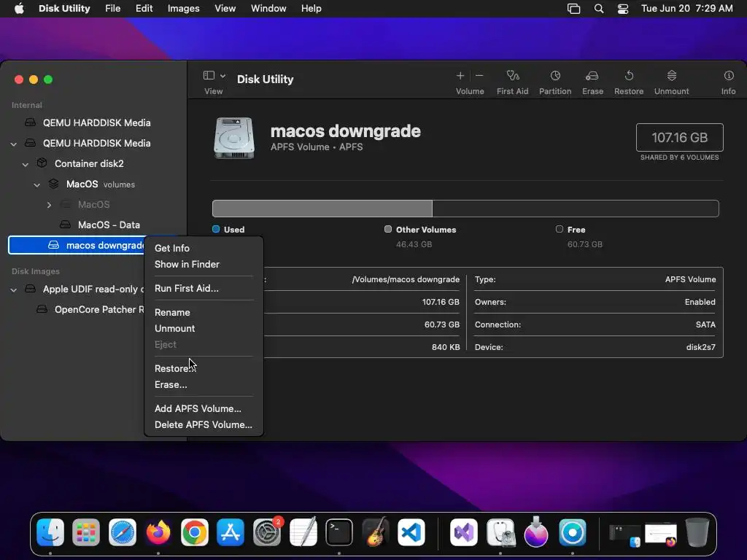Collapse the second QEMU HARDDISK Media

pos(14,144)
